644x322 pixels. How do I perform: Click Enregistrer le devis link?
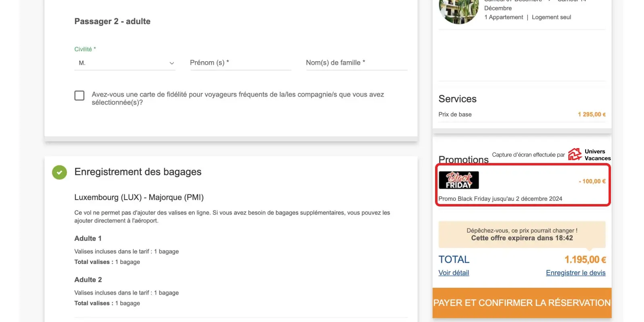tap(576, 273)
